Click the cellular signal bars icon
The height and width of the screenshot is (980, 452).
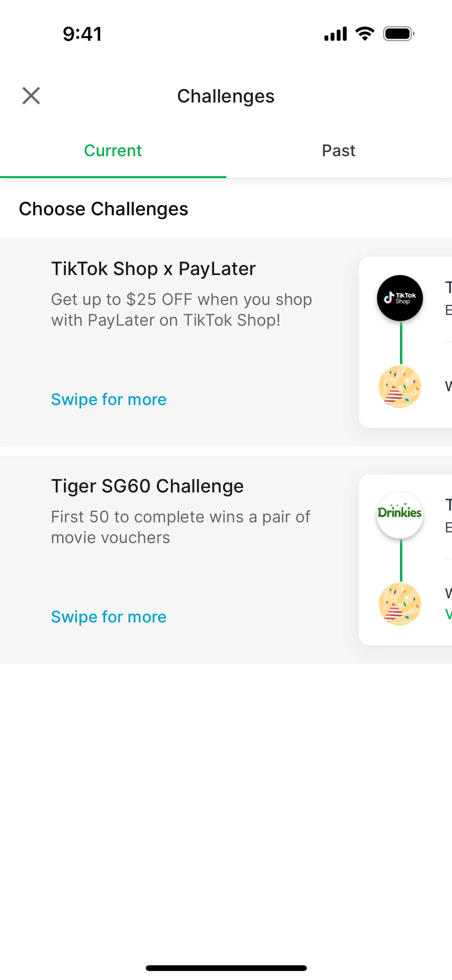(335, 34)
